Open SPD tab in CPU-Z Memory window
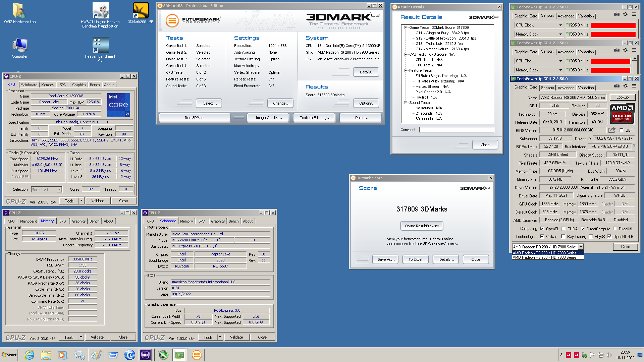Screen dimensions: 644x362 pyautogui.click(x=63, y=221)
